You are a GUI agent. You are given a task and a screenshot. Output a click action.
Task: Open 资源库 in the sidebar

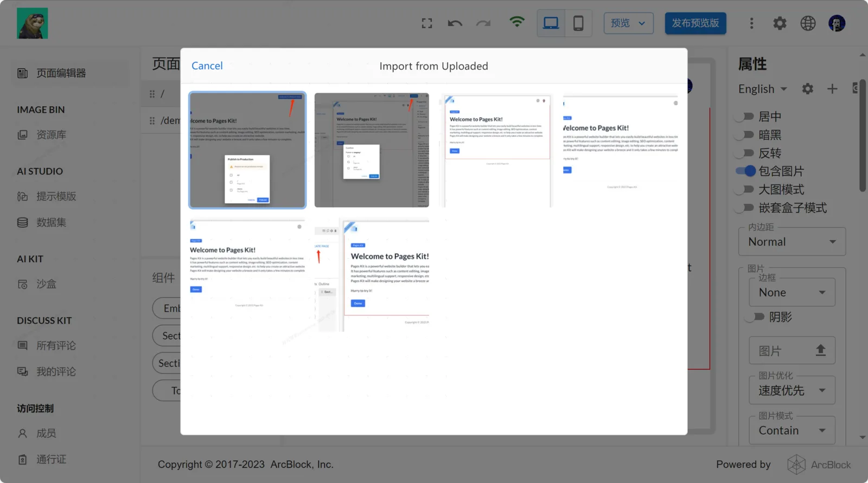(x=71, y=135)
